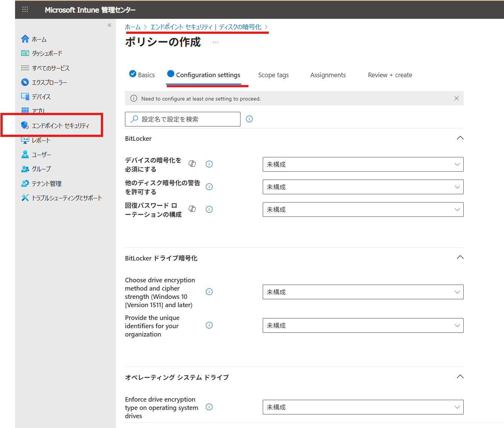Open テナント管理 in sidebar
The width and height of the screenshot is (504, 428).
click(x=47, y=184)
